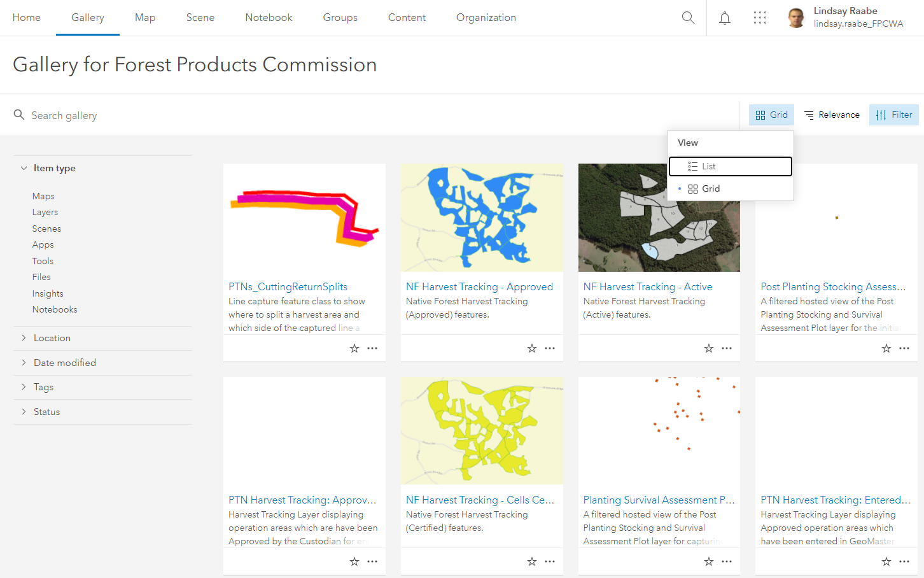Toggle the Filter panel button
This screenshot has width=924, height=578.
point(894,115)
